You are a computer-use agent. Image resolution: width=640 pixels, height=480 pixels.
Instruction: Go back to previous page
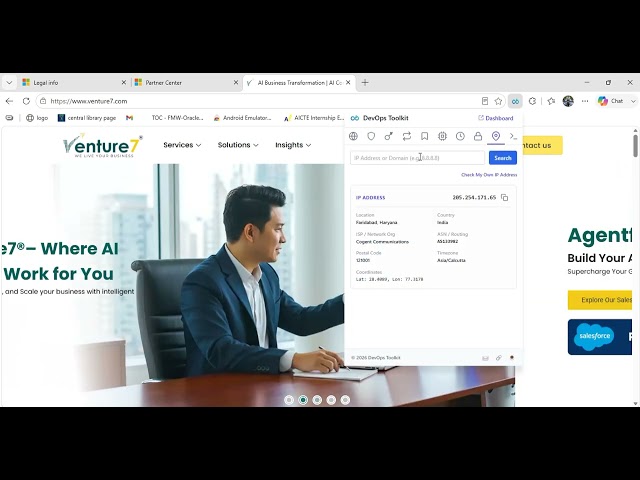click(x=9, y=101)
